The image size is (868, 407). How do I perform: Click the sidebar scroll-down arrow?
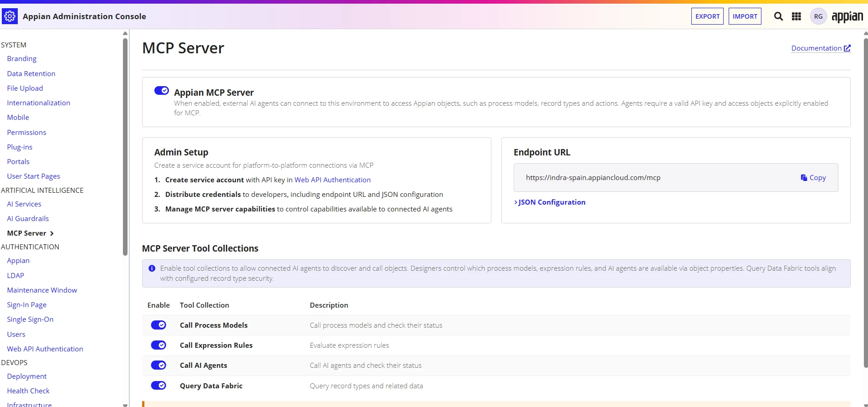[125, 404]
